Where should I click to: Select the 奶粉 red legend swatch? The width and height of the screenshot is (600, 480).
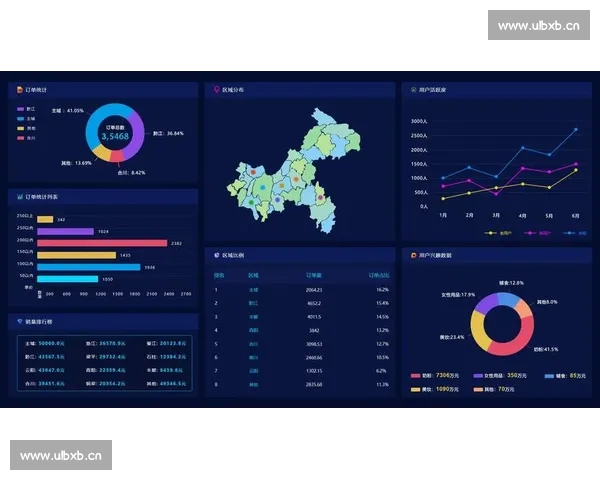tap(415, 375)
